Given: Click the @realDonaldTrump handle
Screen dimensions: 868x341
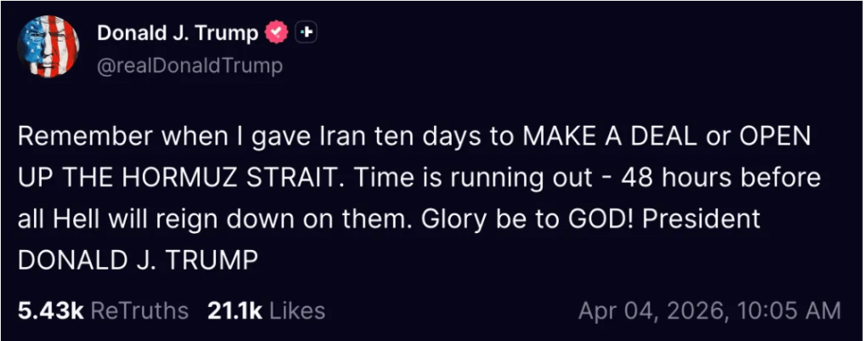Looking at the screenshot, I should pos(189,65).
